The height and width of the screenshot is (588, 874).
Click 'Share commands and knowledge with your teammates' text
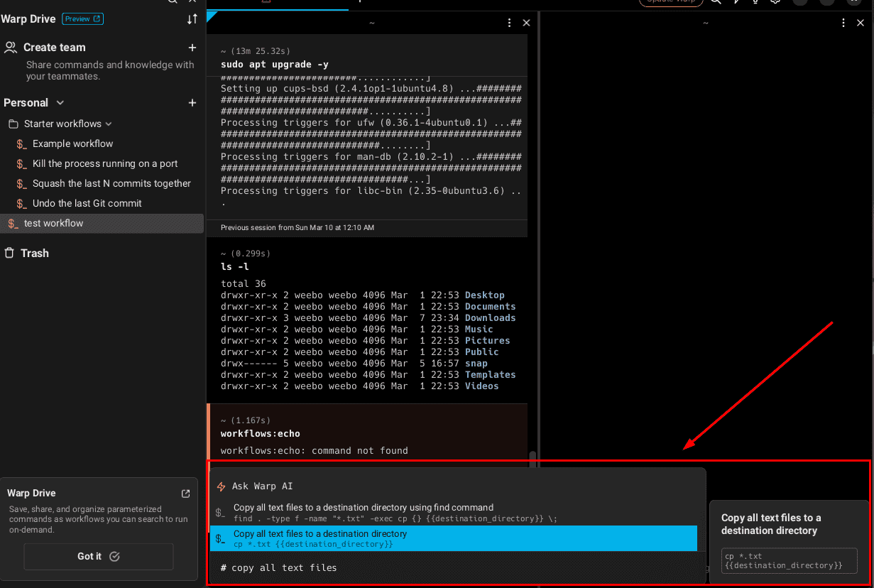point(110,70)
